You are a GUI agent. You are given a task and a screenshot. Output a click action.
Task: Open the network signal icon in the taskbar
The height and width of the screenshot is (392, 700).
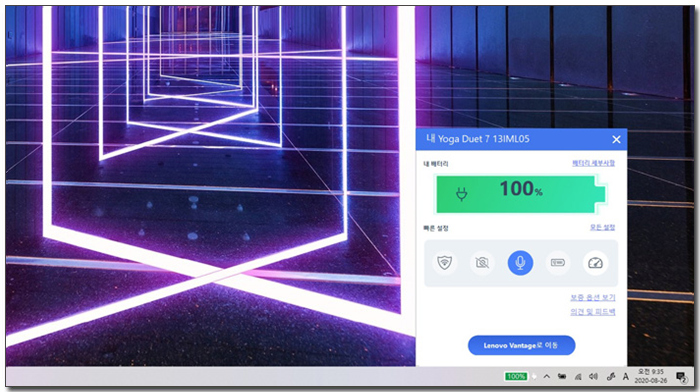[x=578, y=376]
